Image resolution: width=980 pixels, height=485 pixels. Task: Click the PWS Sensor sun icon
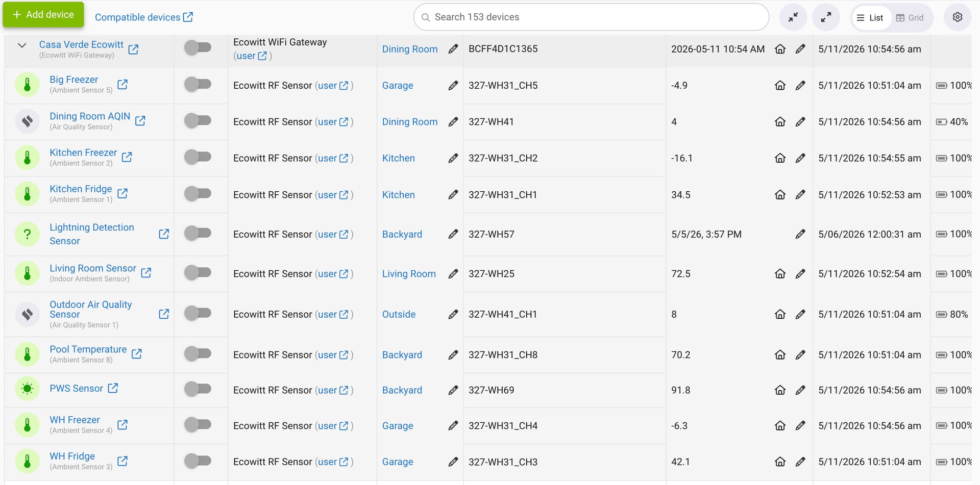(28, 389)
